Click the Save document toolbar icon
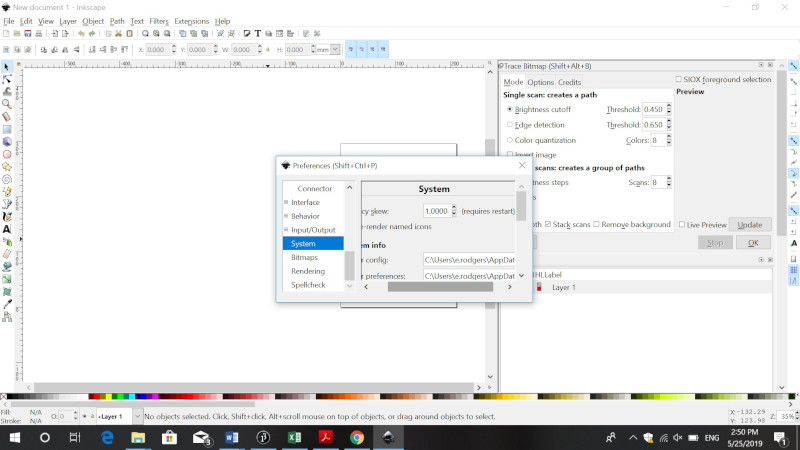800x450 pixels. coord(28,34)
